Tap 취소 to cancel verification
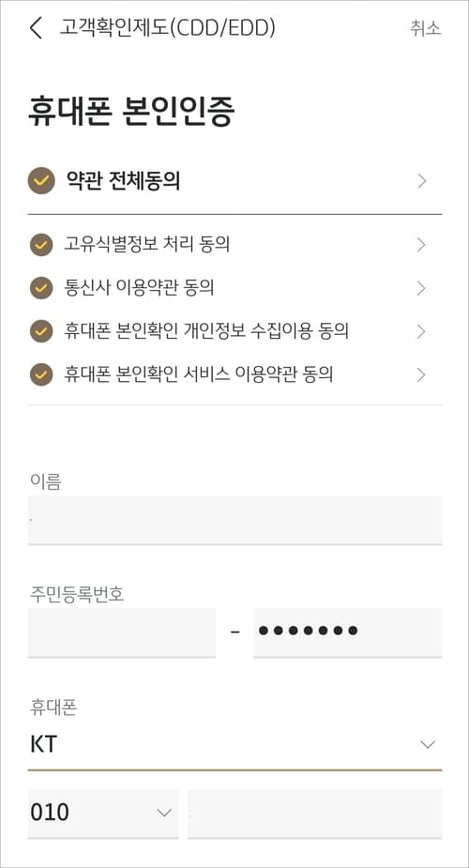 425,27
